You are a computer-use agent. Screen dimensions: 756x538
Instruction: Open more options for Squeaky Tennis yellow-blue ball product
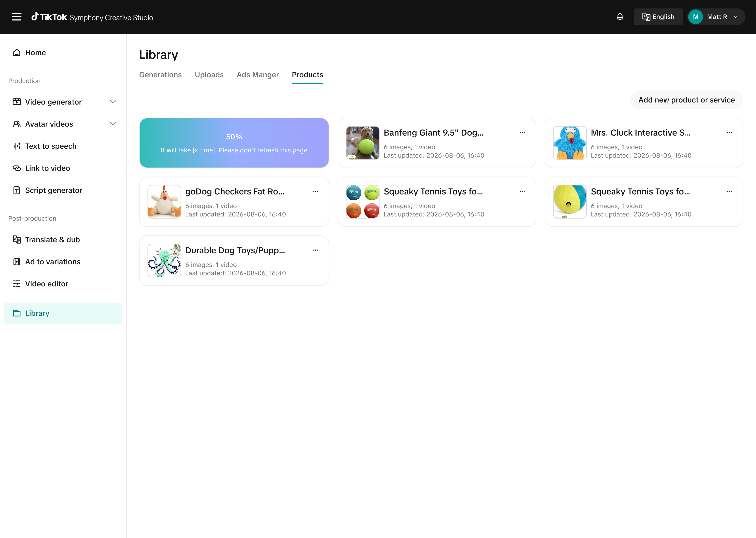tap(729, 191)
